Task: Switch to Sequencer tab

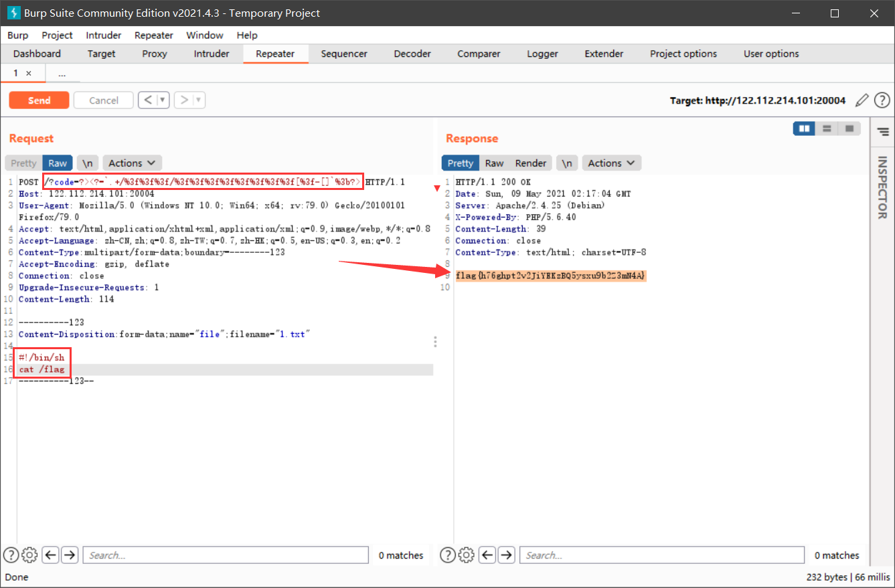Action: pyautogui.click(x=344, y=54)
